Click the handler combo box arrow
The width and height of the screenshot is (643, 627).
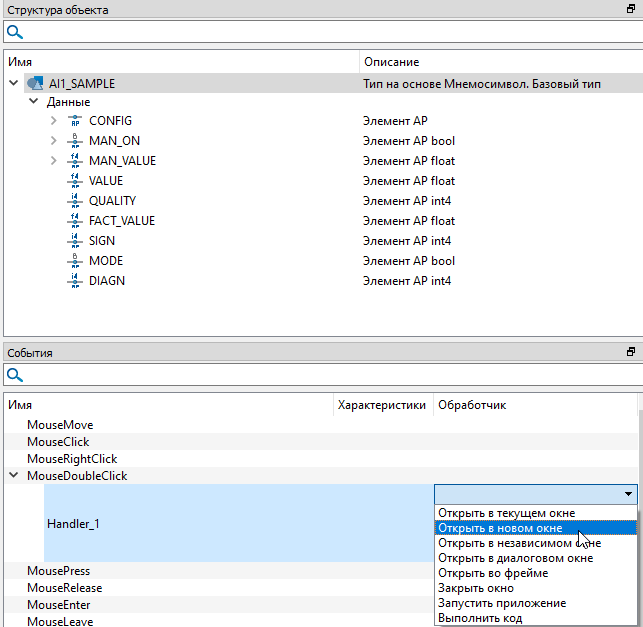[628, 494]
